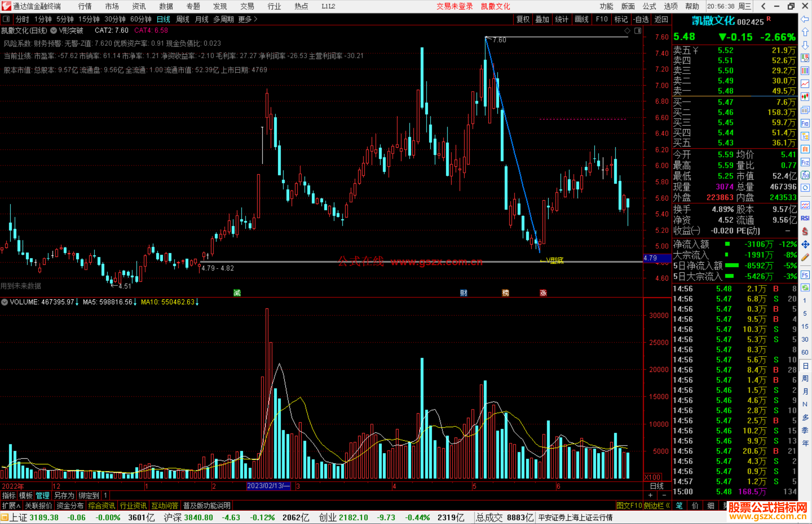Switch chart to 30分钟 period
Image resolution: width=812 pixels, height=524 pixels.
(x=115, y=19)
